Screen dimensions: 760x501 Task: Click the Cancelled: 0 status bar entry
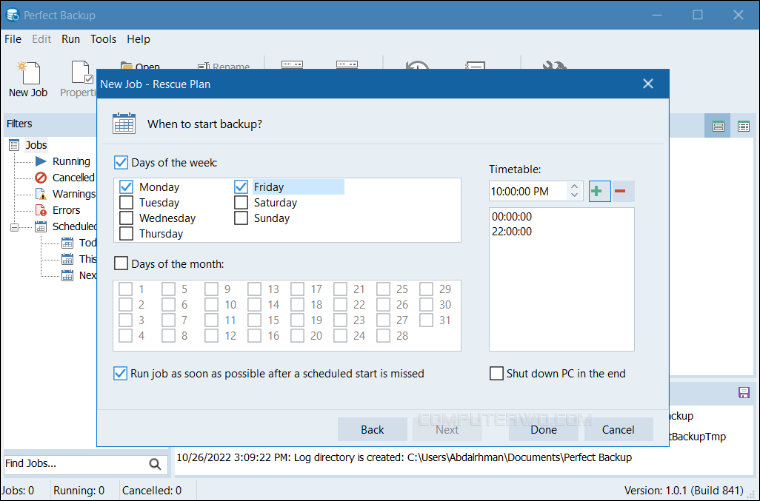point(152,490)
